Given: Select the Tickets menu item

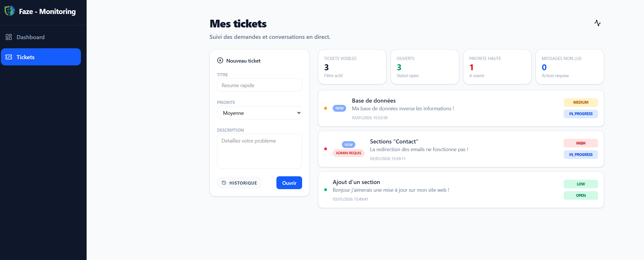Looking at the screenshot, I should (41, 57).
